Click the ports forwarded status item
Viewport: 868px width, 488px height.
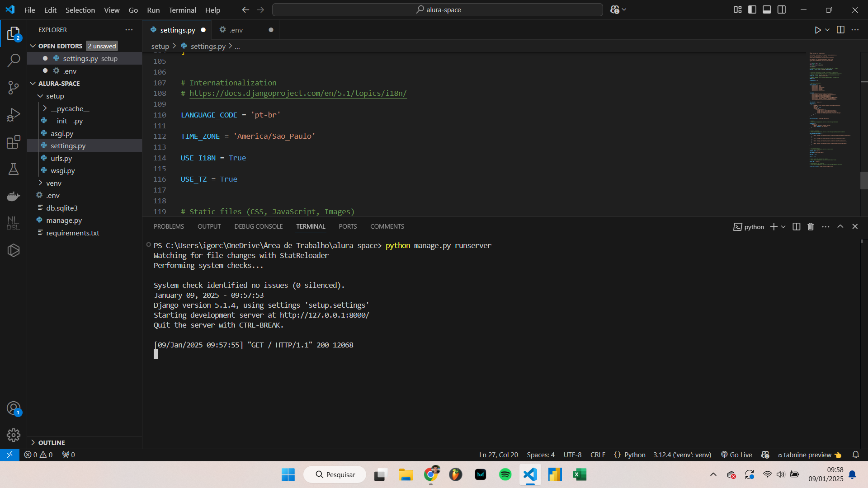click(69, 455)
